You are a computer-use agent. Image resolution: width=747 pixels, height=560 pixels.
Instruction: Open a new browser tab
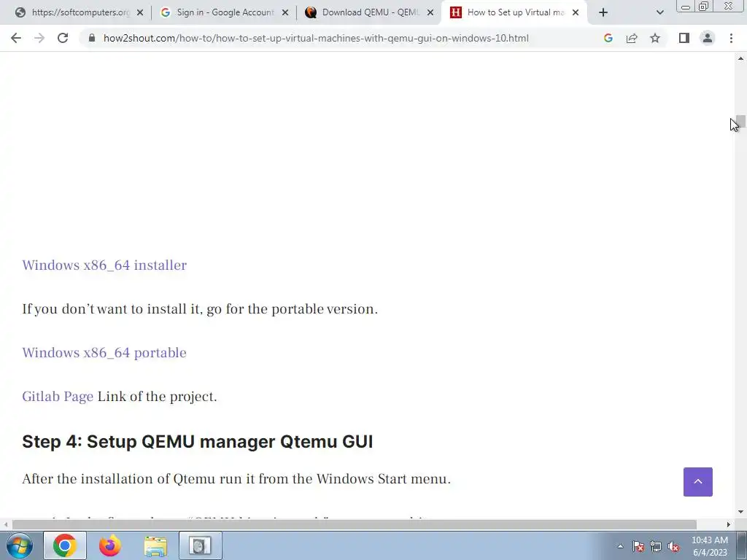603,12
